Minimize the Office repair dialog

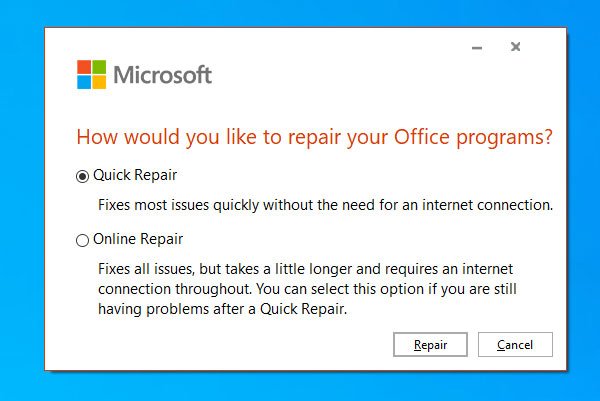point(477,48)
